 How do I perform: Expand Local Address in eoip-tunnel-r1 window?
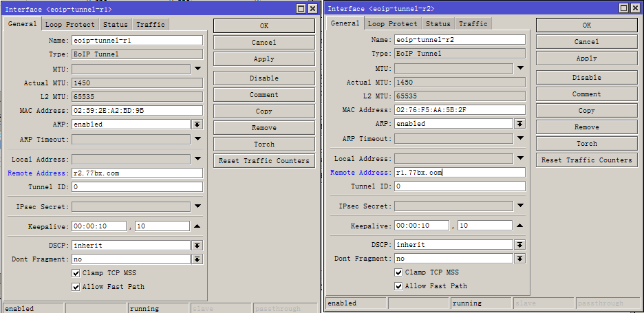(x=197, y=160)
